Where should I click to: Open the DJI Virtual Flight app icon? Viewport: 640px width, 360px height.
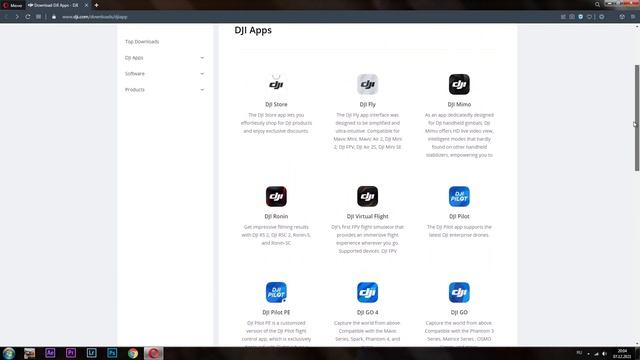[368, 196]
